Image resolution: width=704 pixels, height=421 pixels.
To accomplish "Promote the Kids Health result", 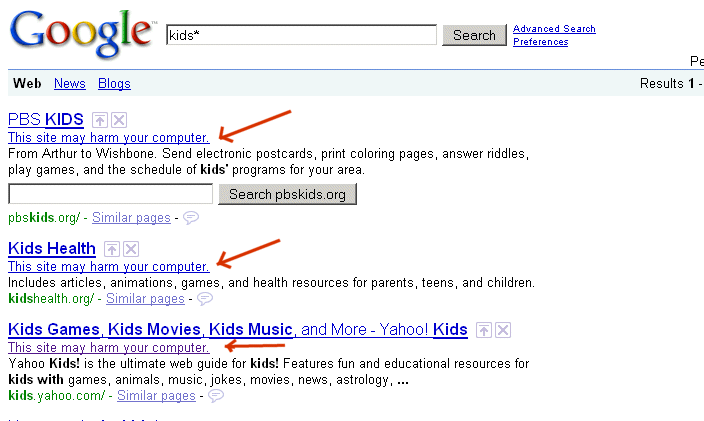I will click(x=113, y=249).
